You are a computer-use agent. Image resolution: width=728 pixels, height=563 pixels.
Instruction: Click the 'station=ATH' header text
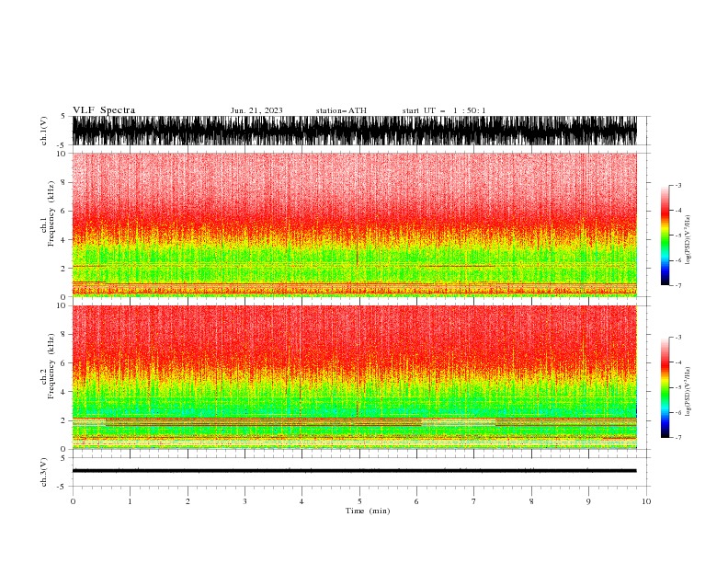point(341,110)
